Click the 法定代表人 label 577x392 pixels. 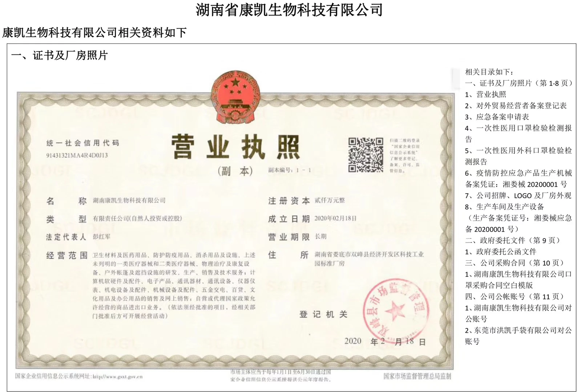click(66, 237)
